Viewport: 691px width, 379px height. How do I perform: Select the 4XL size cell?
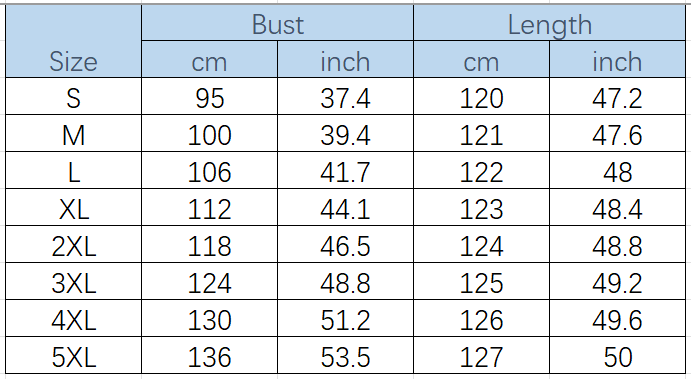tap(73, 319)
